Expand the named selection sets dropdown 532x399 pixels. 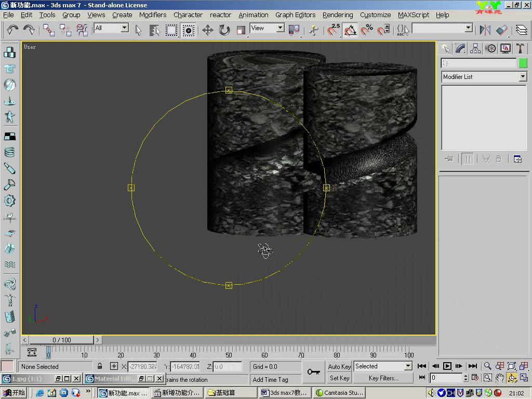click(x=469, y=28)
